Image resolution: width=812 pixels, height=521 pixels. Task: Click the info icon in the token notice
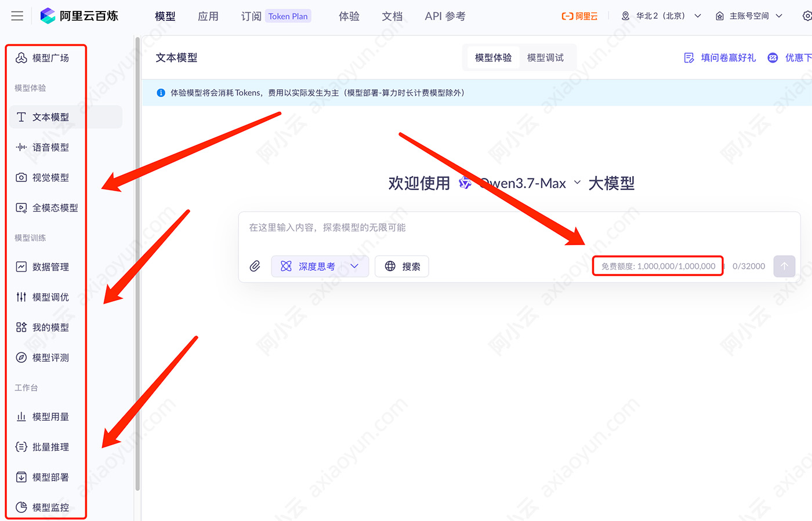click(161, 93)
